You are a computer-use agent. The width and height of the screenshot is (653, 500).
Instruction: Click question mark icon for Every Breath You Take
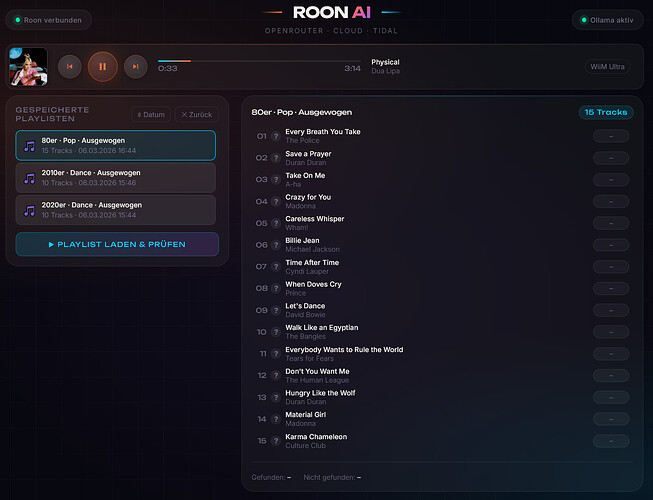[276, 136]
